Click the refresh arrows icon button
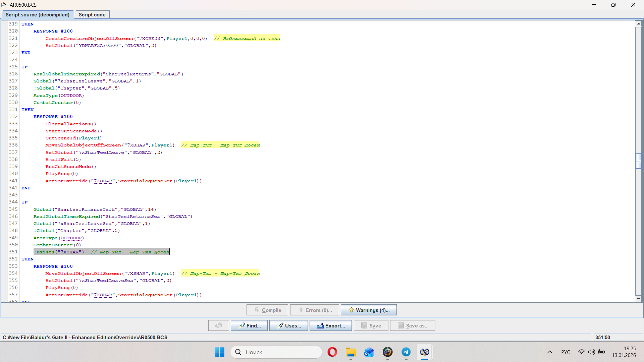 219,325
